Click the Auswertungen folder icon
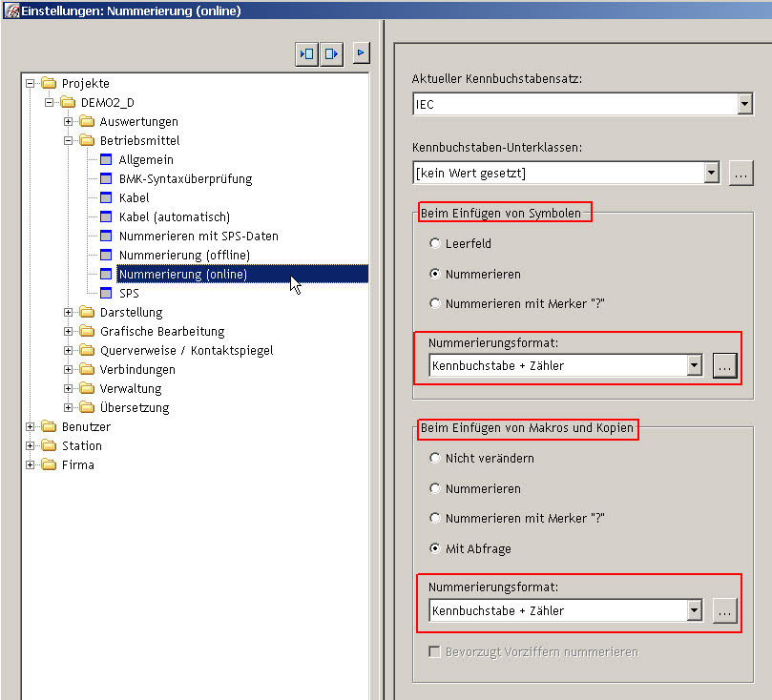Screen dimensions: 772x700 (x=87, y=121)
